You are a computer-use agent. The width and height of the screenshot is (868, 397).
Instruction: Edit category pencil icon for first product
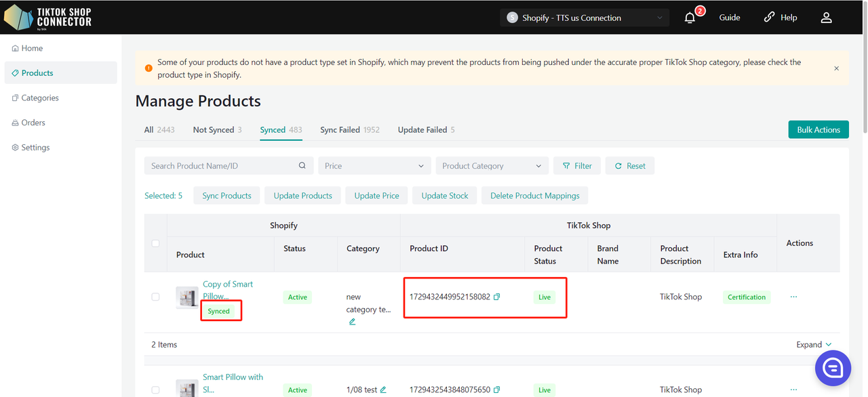click(x=352, y=322)
